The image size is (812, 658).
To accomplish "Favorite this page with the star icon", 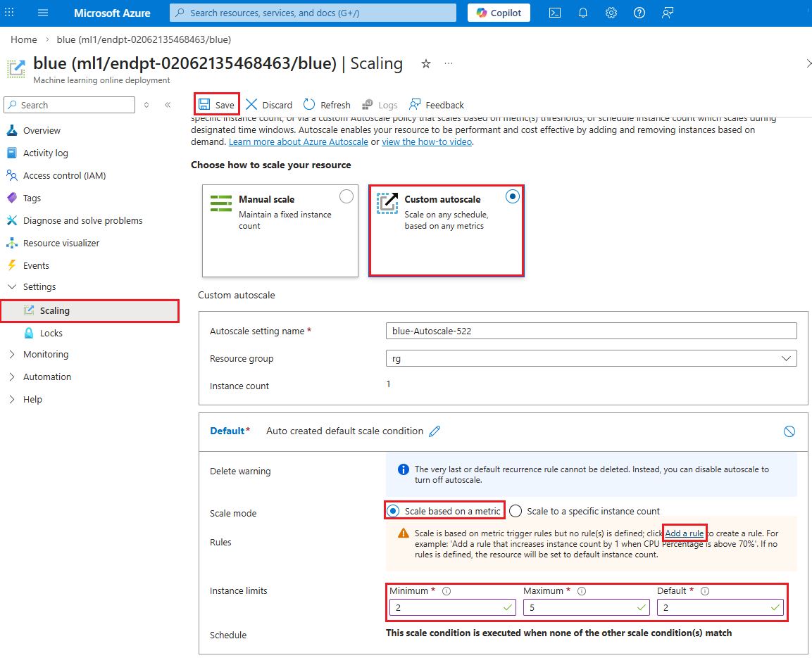I will pos(425,63).
